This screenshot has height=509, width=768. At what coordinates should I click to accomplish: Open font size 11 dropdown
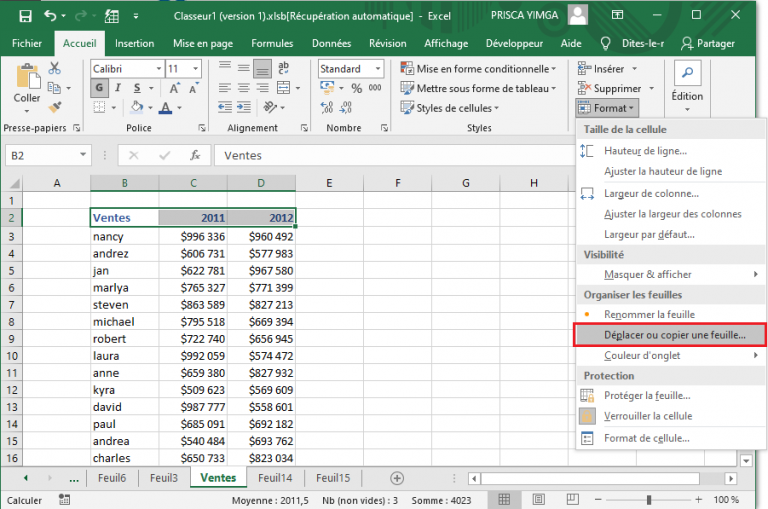tap(195, 69)
